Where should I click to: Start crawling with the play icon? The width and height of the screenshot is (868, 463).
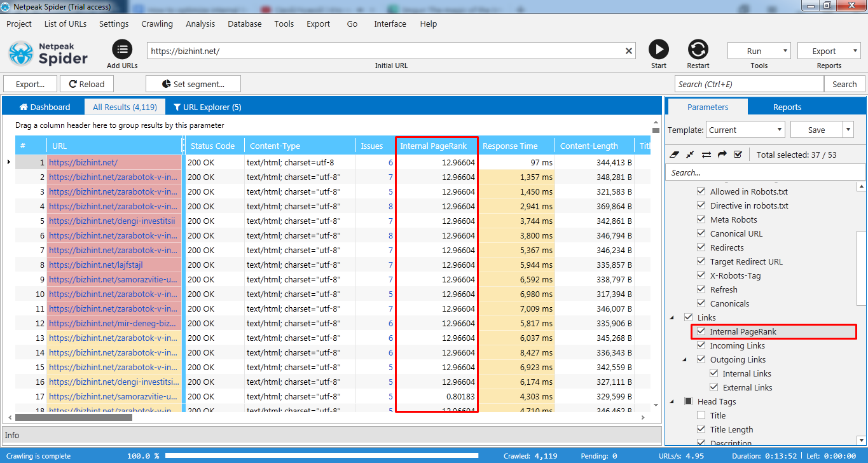[659, 50]
